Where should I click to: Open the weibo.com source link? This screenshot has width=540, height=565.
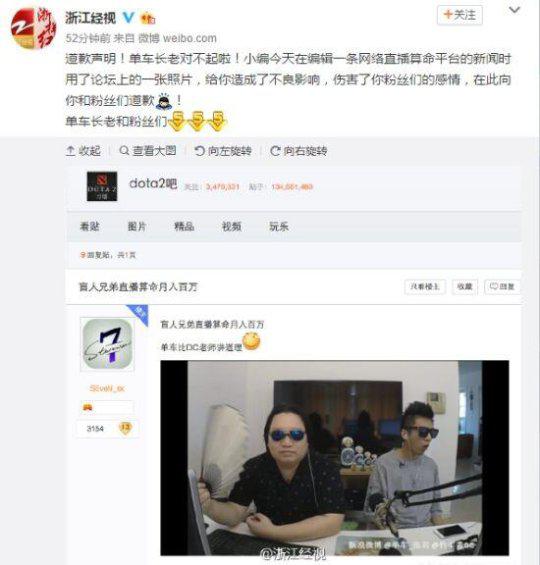189,38
